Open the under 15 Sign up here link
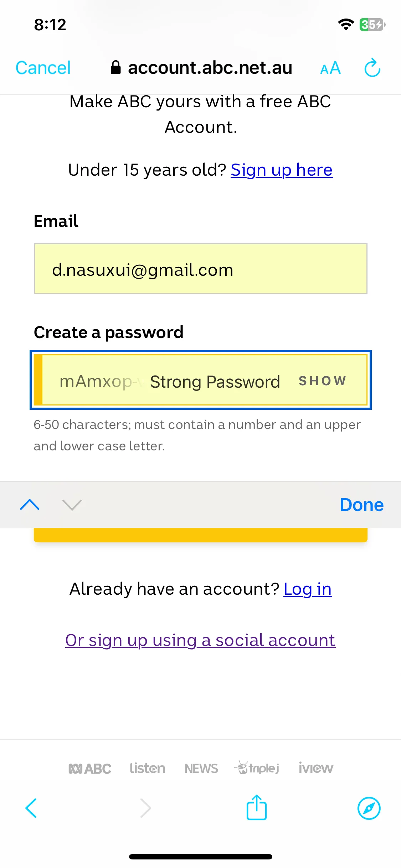 (x=282, y=170)
